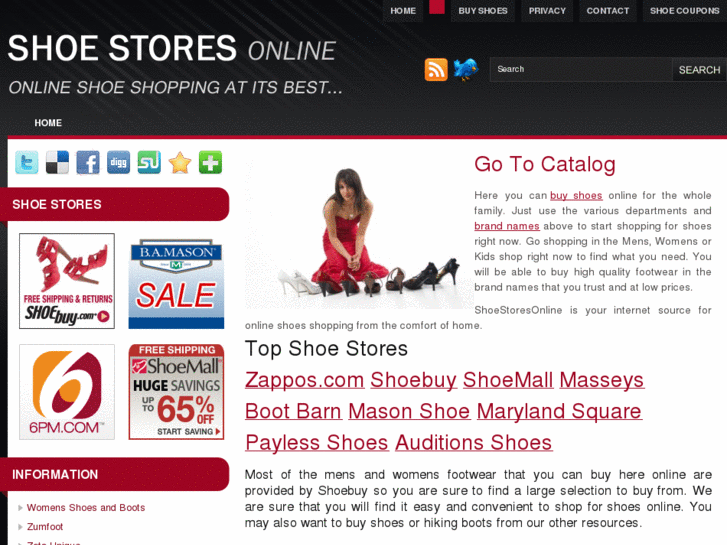Submit to Digg icon
This screenshot has width=727, height=545.
point(119,162)
